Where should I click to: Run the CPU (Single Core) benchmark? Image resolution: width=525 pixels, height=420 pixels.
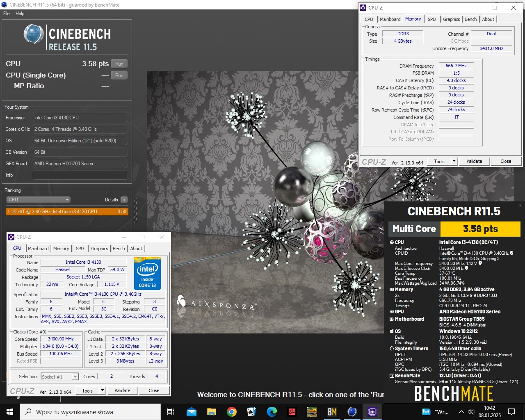[119, 75]
